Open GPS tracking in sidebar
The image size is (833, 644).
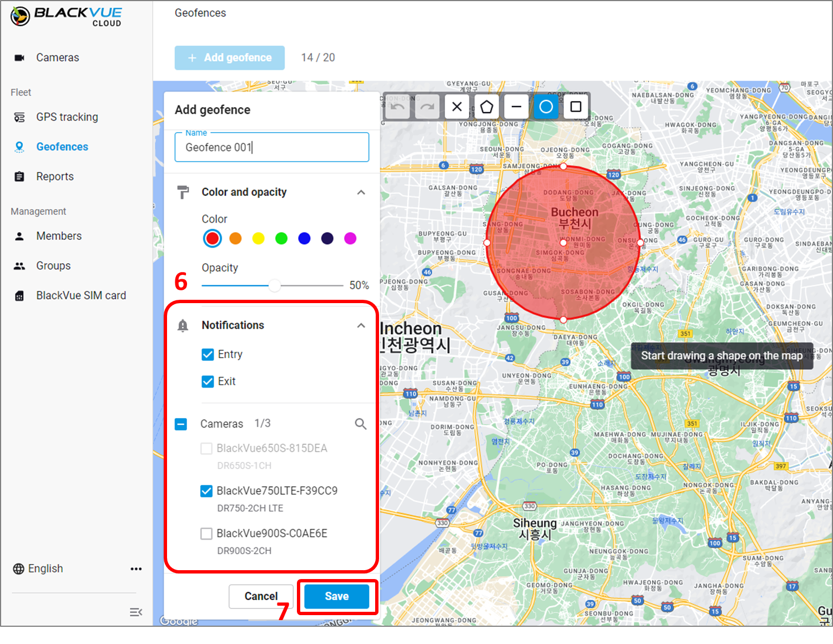point(67,117)
